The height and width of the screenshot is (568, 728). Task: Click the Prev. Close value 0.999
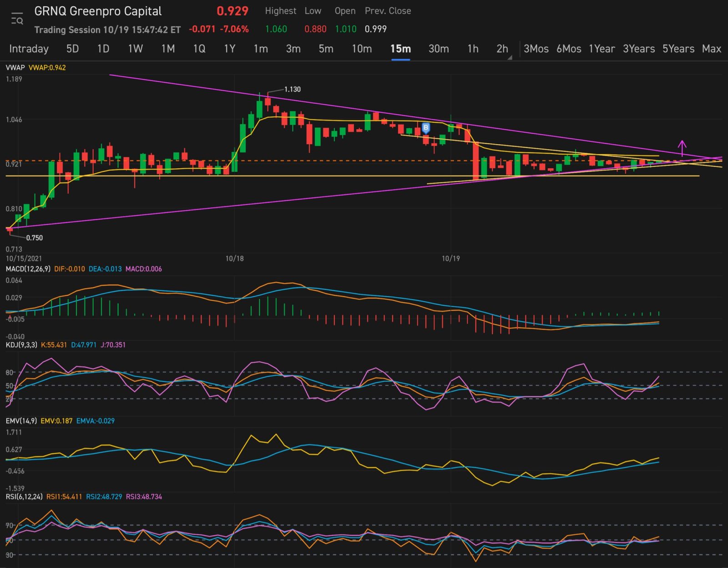(x=376, y=29)
